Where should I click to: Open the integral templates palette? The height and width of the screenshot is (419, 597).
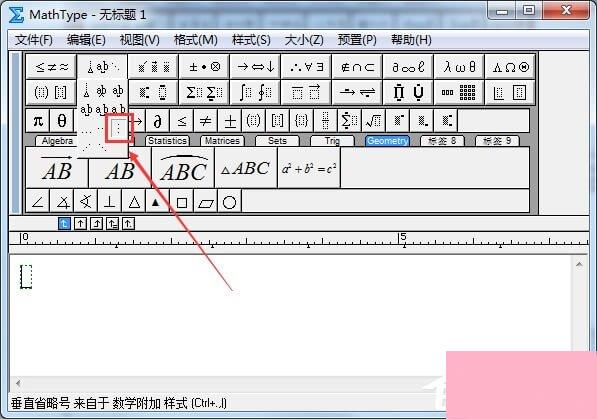[x=255, y=92]
